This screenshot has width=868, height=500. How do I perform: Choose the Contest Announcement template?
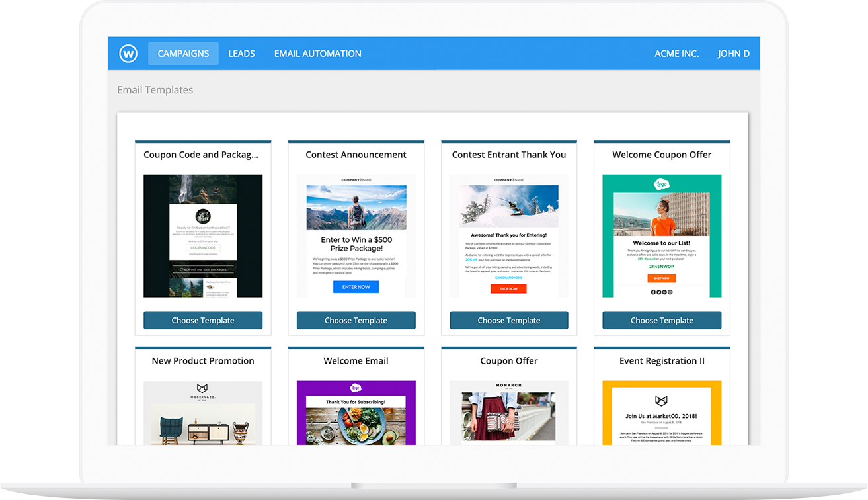pos(356,320)
